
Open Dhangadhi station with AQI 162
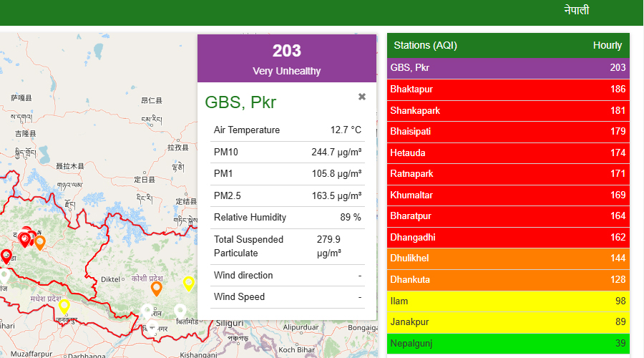click(508, 238)
